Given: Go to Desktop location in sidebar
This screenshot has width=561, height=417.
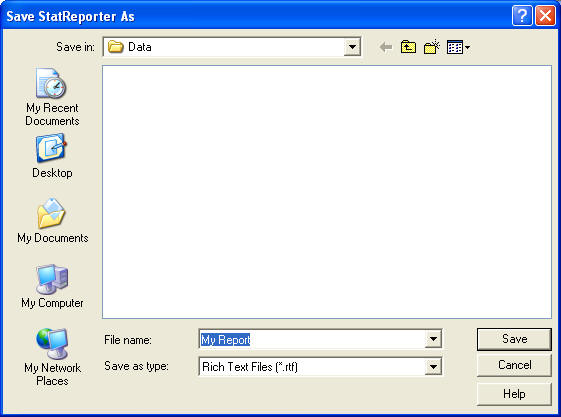Looking at the screenshot, I should [52, 156].
